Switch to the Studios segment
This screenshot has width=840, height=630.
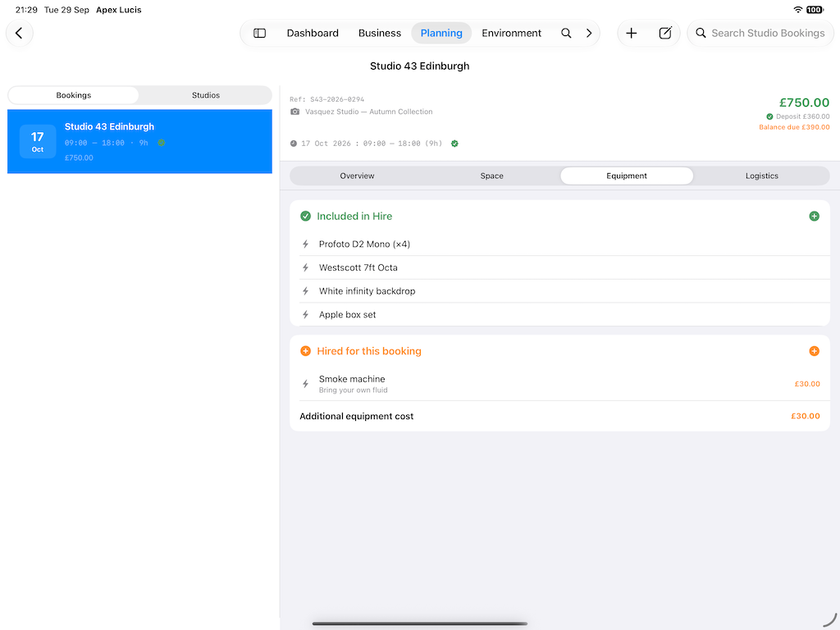pyautogui.click(x=206, y=95)
